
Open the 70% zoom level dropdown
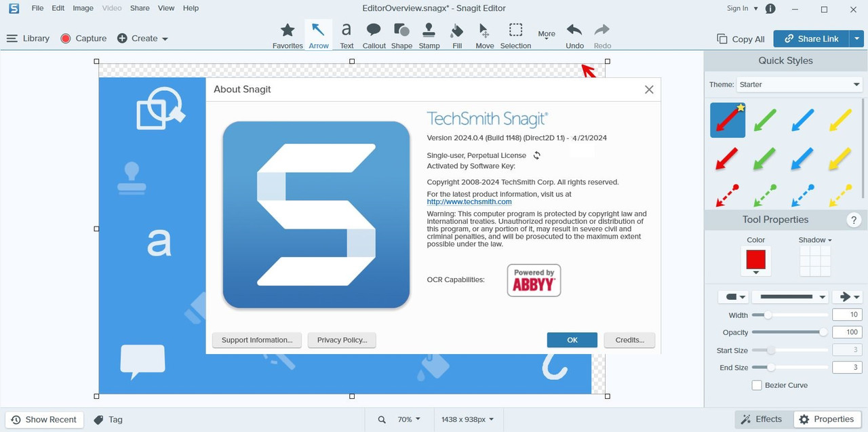409,420
